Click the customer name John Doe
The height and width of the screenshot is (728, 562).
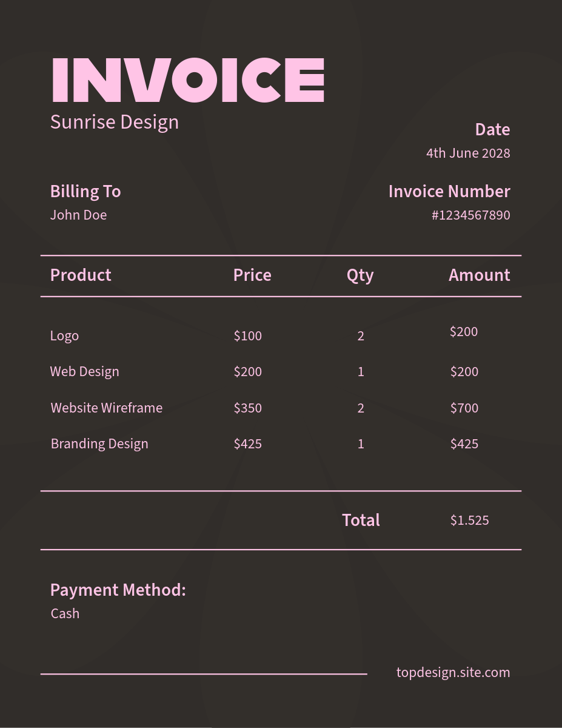pyautogui.click(x=78, y=215)
